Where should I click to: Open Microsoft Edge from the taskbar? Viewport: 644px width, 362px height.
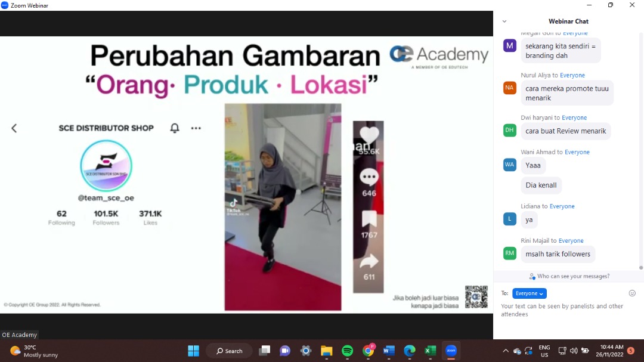pyautogui.click(x=409, y=351)
